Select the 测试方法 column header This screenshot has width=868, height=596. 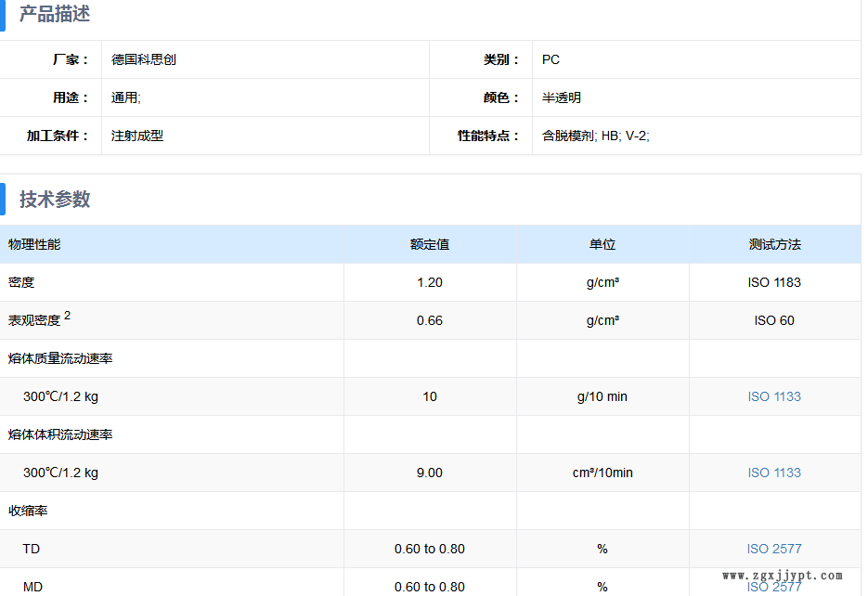tap(773, 244)
